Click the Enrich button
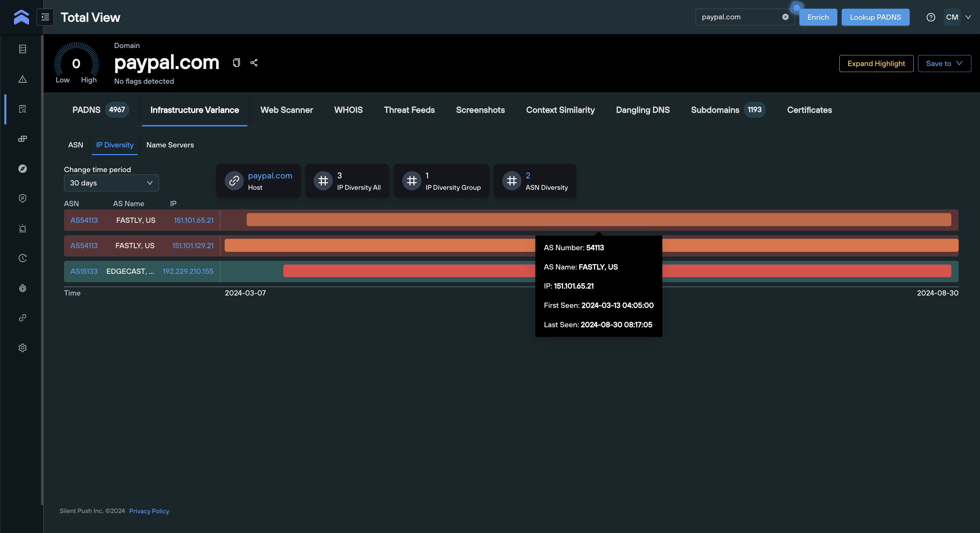The height and width of the screenshot is (533, 980). pos(818,17)
